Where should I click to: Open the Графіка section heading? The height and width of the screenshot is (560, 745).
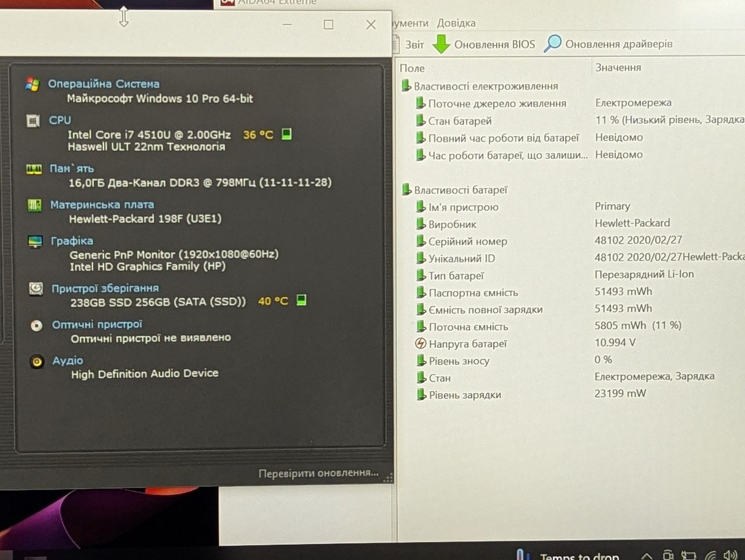[x=72, y=241]
